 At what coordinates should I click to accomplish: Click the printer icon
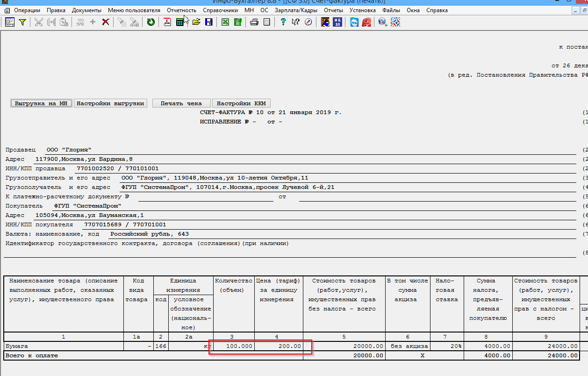[254, 22]
